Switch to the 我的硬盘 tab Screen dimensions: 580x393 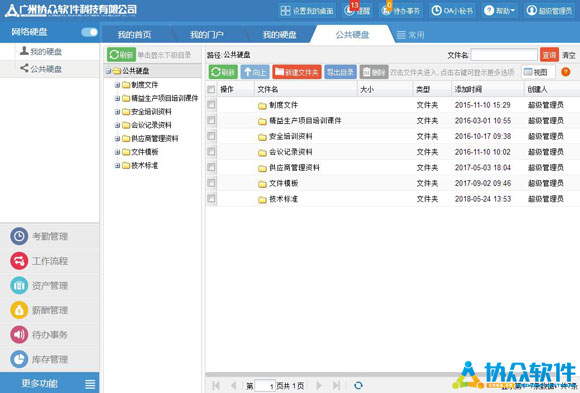click(x=280, y=35)
